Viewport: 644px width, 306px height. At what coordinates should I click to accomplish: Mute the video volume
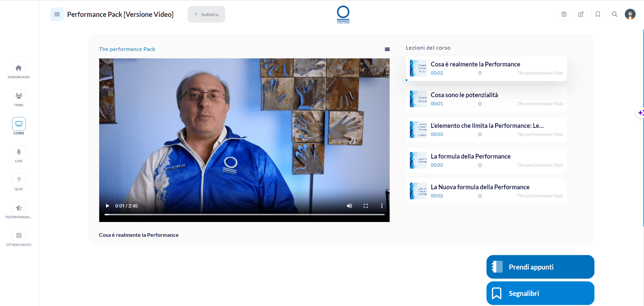coord(349,206)
